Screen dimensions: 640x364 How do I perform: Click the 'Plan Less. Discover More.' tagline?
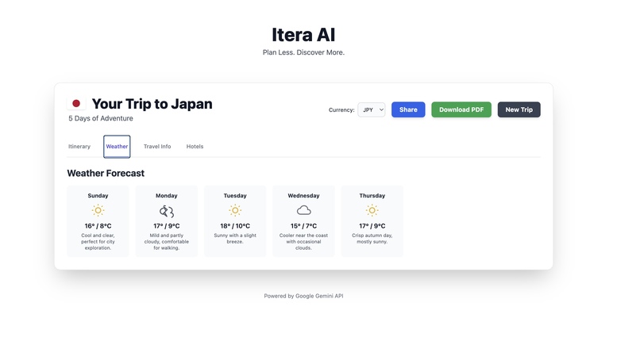[x=303, y=52]
